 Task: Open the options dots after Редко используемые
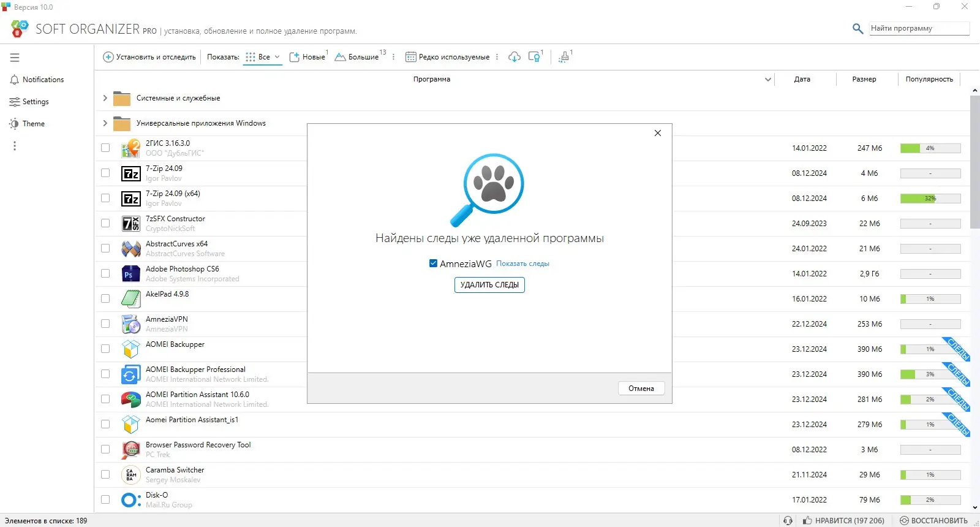click(x=497, y=57)
